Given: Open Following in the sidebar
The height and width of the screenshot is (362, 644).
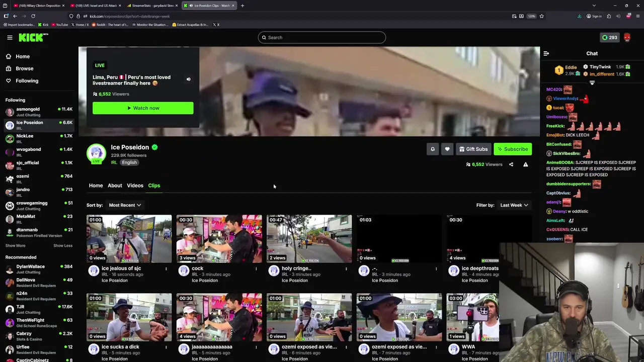Looking at the screenshot, I should click(27, 80).
